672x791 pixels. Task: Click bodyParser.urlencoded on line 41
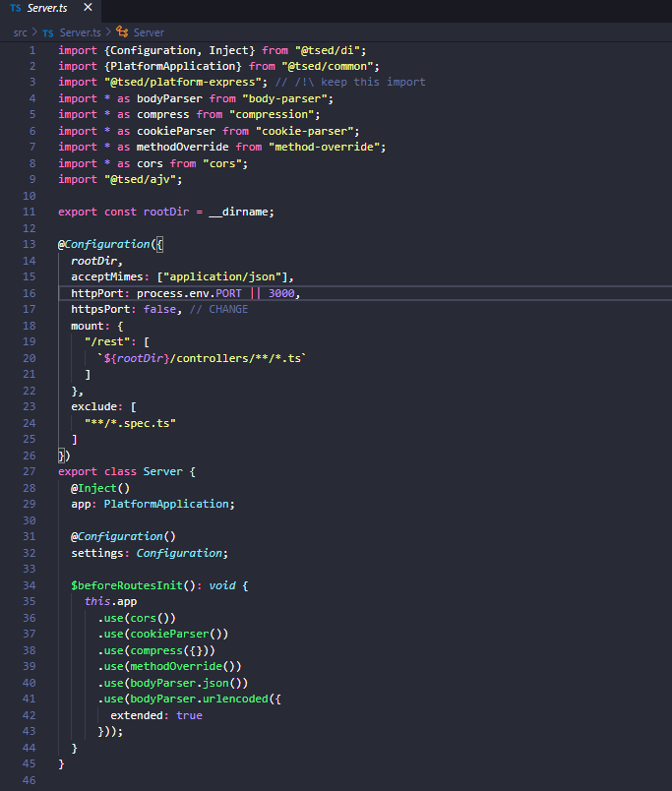click(200, 700)
